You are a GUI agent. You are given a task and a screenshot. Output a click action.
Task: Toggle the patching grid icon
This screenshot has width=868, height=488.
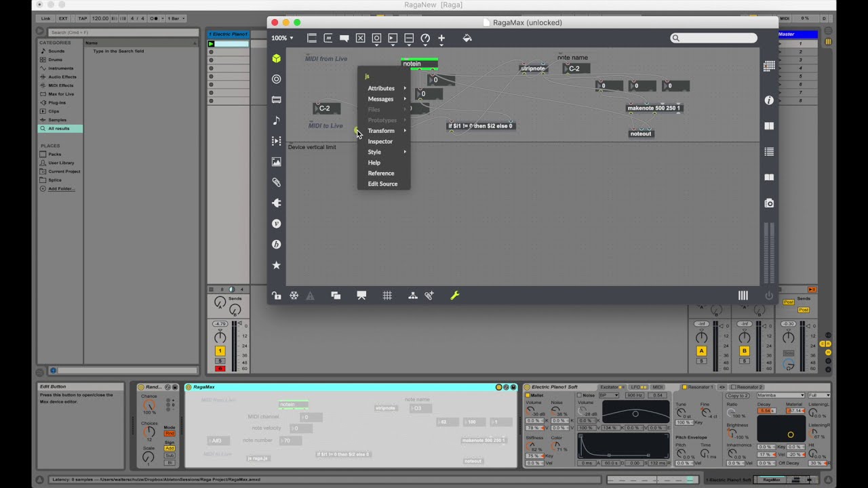click(387, 295)
